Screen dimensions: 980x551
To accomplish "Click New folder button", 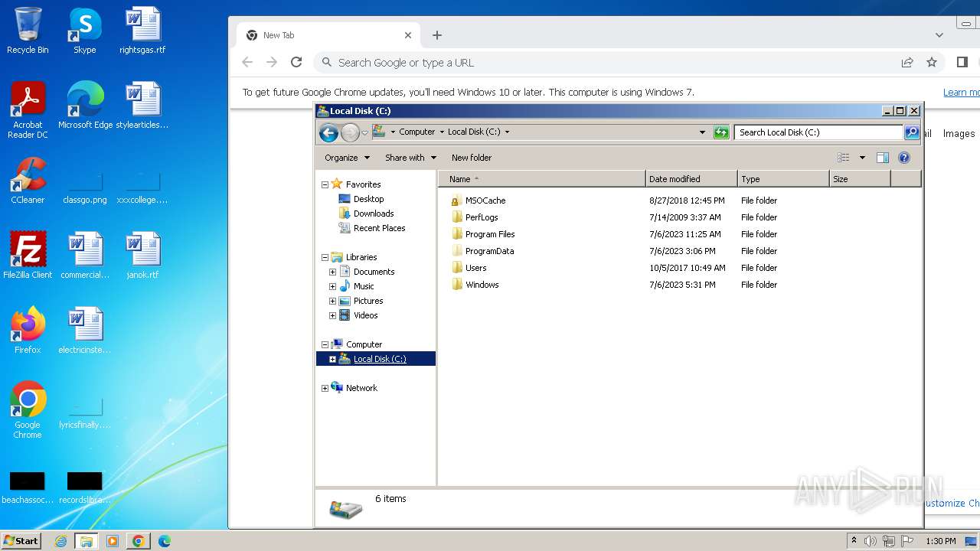I will 472,158.
